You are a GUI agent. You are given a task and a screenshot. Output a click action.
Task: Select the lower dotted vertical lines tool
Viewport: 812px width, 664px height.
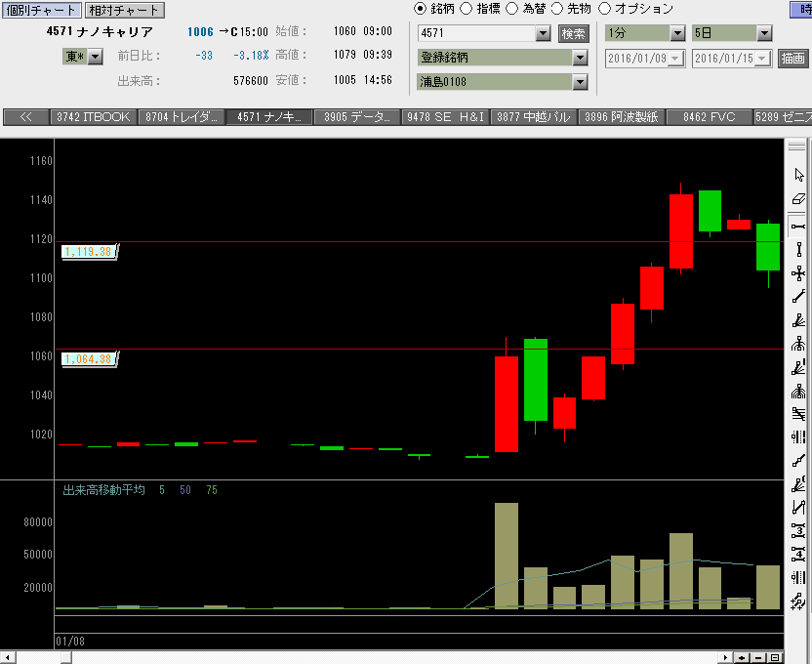pos(798,577)
